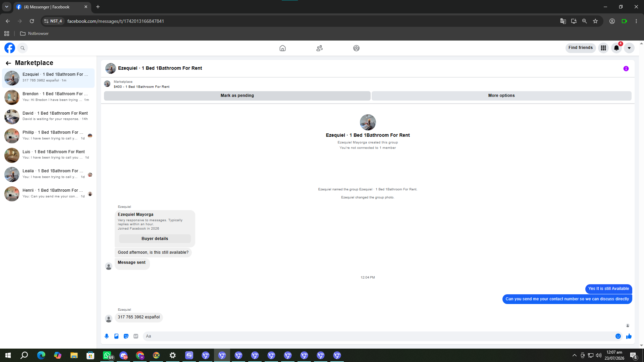Bookmark this page with the star icon
Screen dimensions: 644x362
[595, 21]
